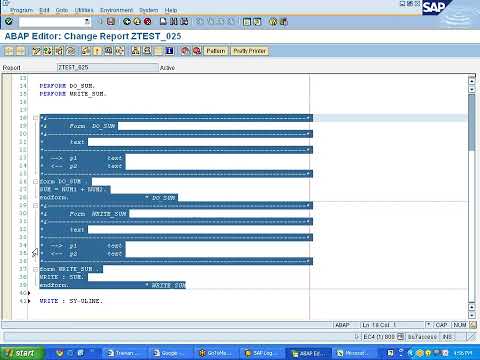Open the Environment menu
The height and width of the screenshot is (360, 480).
116,10
